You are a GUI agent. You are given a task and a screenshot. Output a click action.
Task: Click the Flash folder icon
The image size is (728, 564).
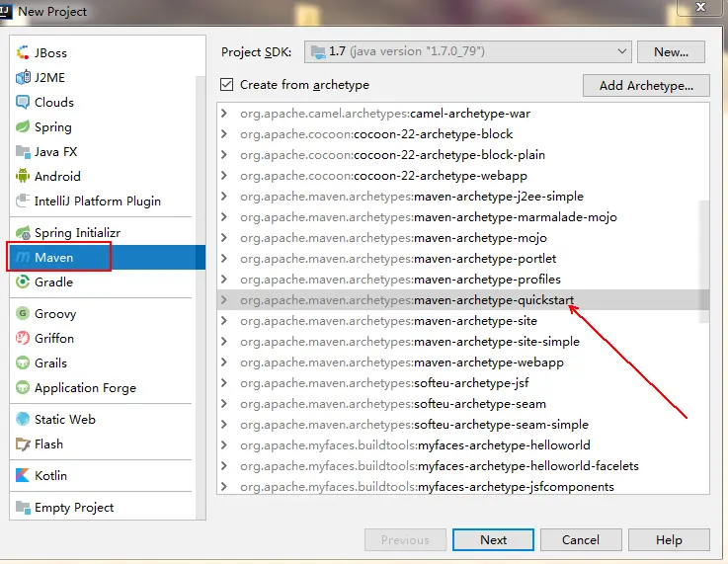click(x=23, y=443)
